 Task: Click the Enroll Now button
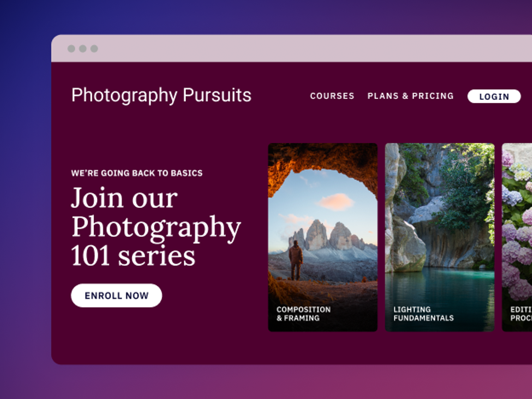click(x=116, y=296)
